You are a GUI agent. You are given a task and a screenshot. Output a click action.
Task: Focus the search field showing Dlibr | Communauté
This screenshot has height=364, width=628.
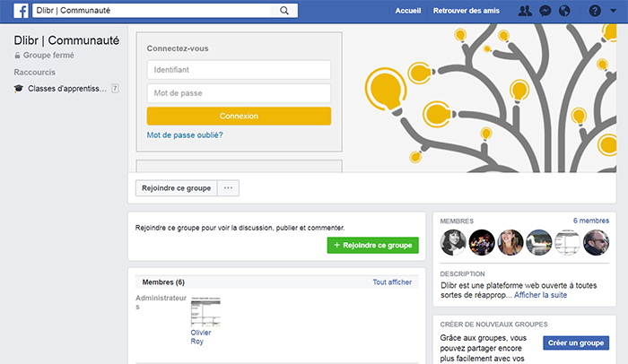(152, 11)
